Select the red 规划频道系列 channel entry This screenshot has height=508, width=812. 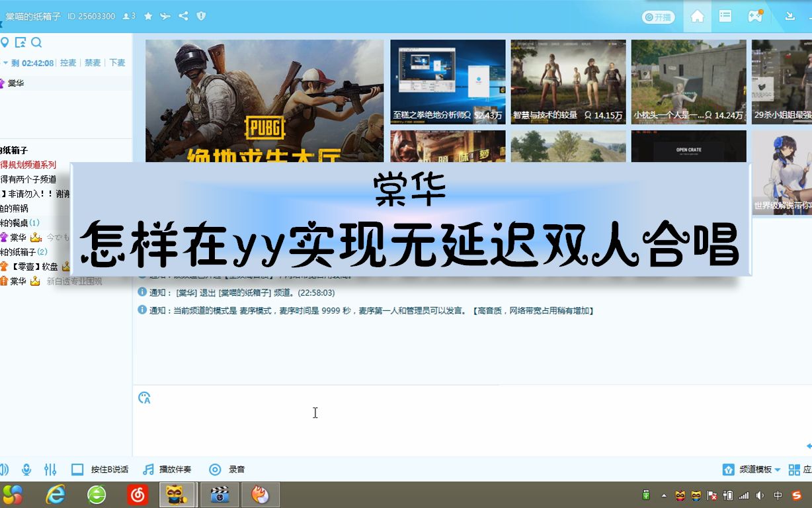[28, 165]
